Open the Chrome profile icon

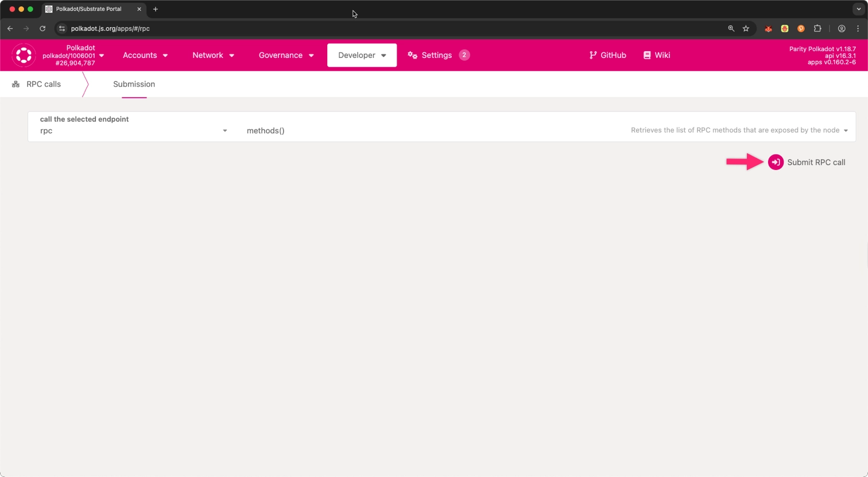click(x=842, y=29)
